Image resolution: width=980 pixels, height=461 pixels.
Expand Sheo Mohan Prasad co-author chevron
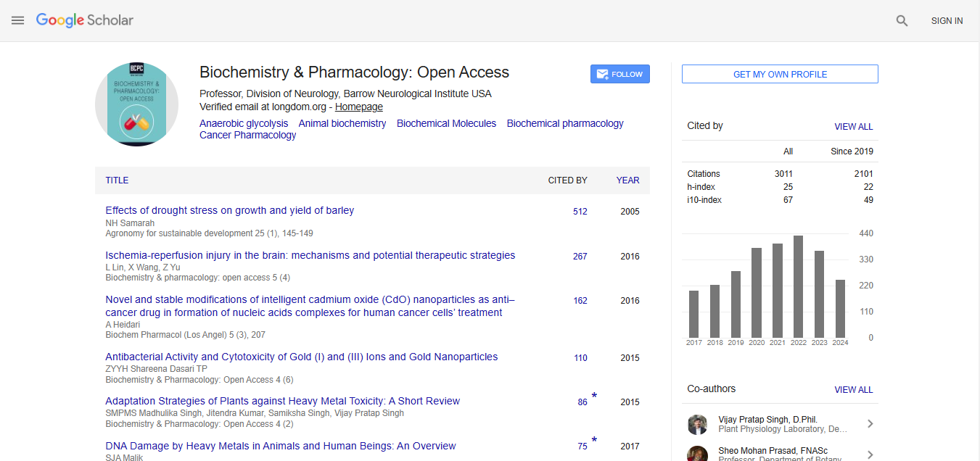(870, 455)
